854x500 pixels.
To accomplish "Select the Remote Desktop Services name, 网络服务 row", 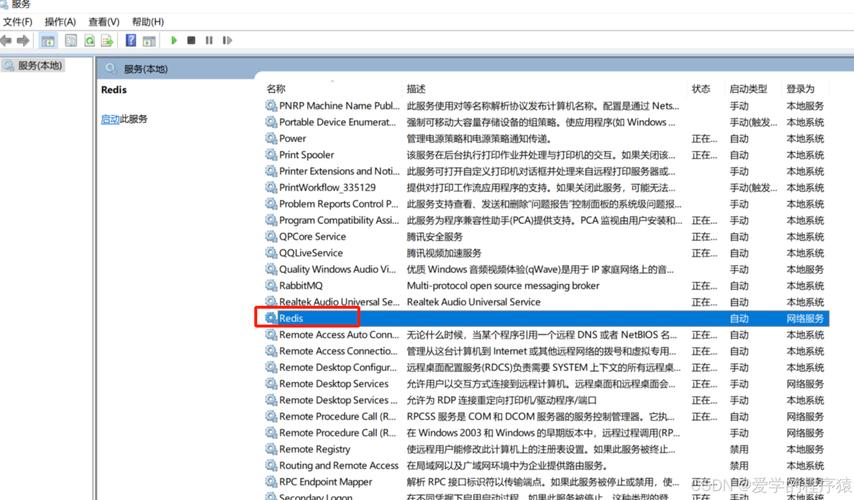I will 334,383.
